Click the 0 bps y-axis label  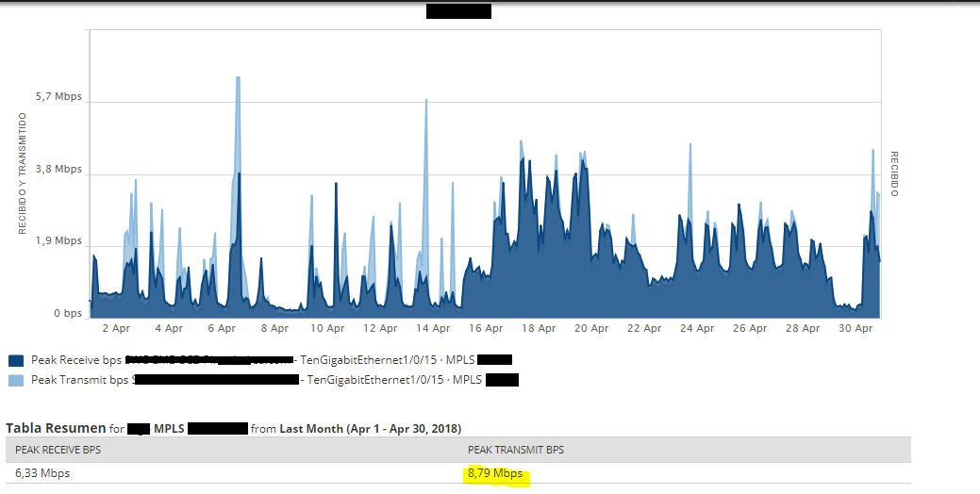(x=68, y=314)
